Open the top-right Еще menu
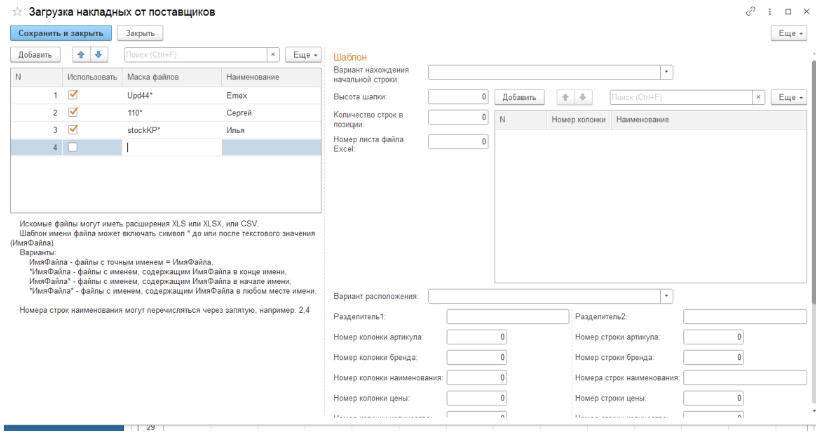This screenshot has width=830, height=437. (x=789, y=33)
